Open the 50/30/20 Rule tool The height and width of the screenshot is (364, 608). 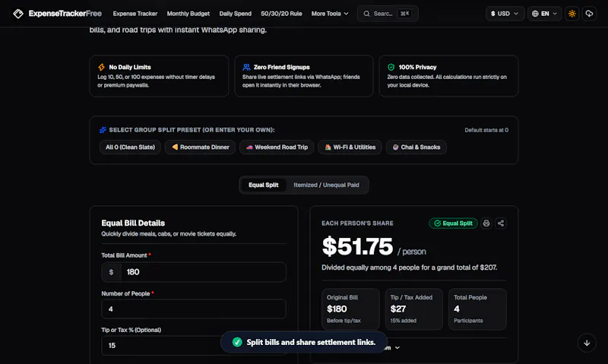[x=281, y=14]
